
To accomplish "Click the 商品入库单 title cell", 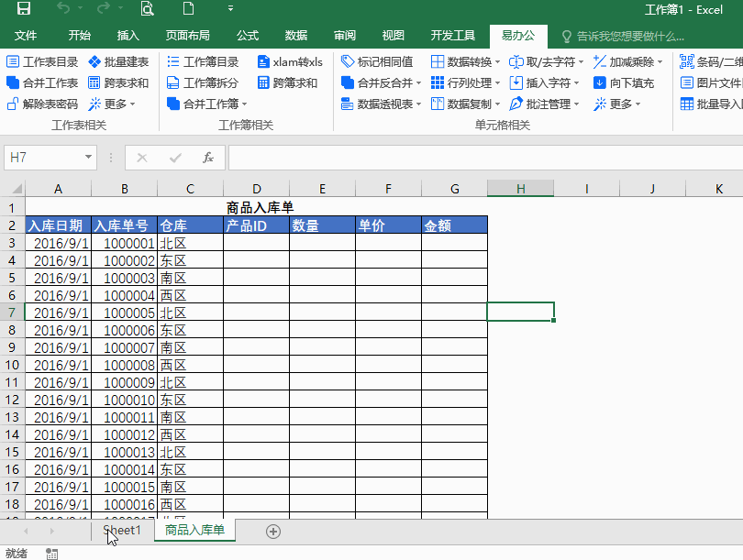I will pos(256,207).
